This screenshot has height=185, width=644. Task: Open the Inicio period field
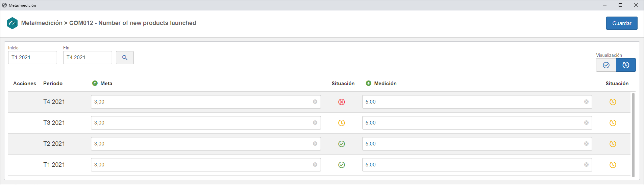[32, 57]
